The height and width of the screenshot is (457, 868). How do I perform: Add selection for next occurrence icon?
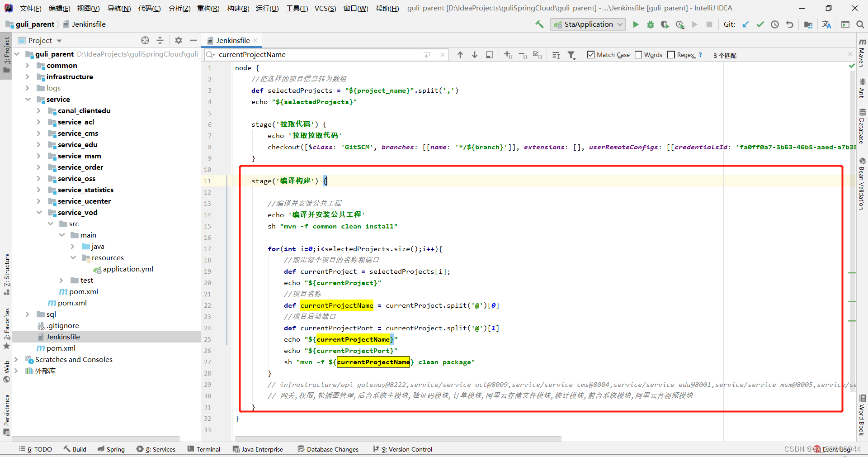point(508,55)
